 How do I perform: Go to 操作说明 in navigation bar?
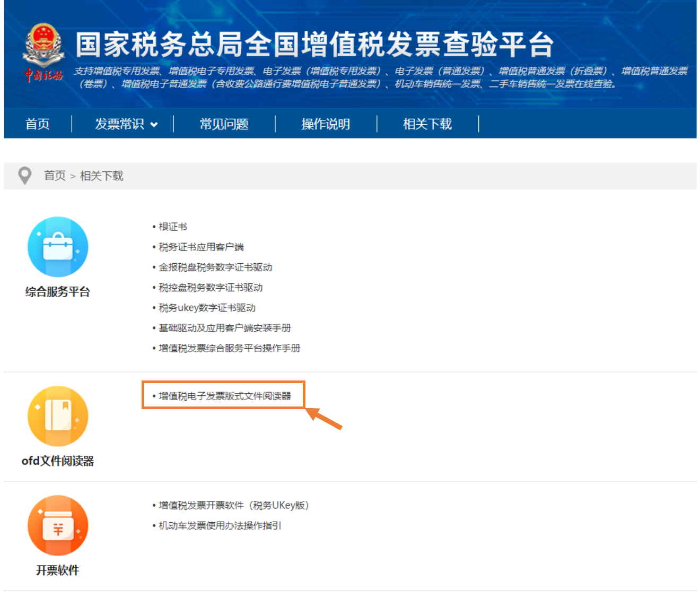(x=326, y=124)
